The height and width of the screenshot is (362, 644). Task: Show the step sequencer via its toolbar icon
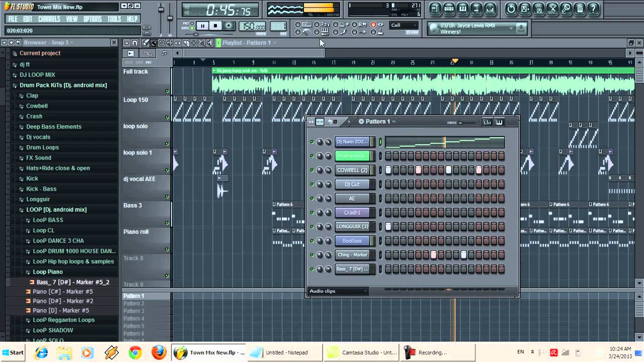pyautogui.click(x=449, y=9)
